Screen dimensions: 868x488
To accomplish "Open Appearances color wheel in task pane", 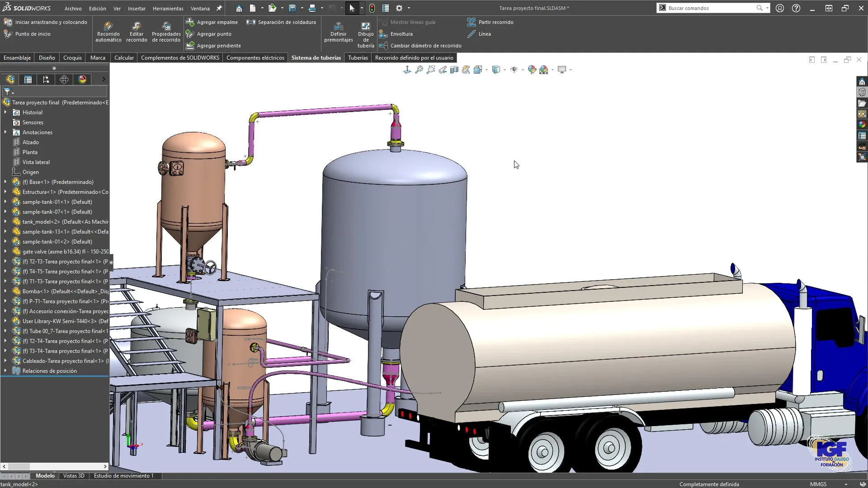I will point(862,125).
